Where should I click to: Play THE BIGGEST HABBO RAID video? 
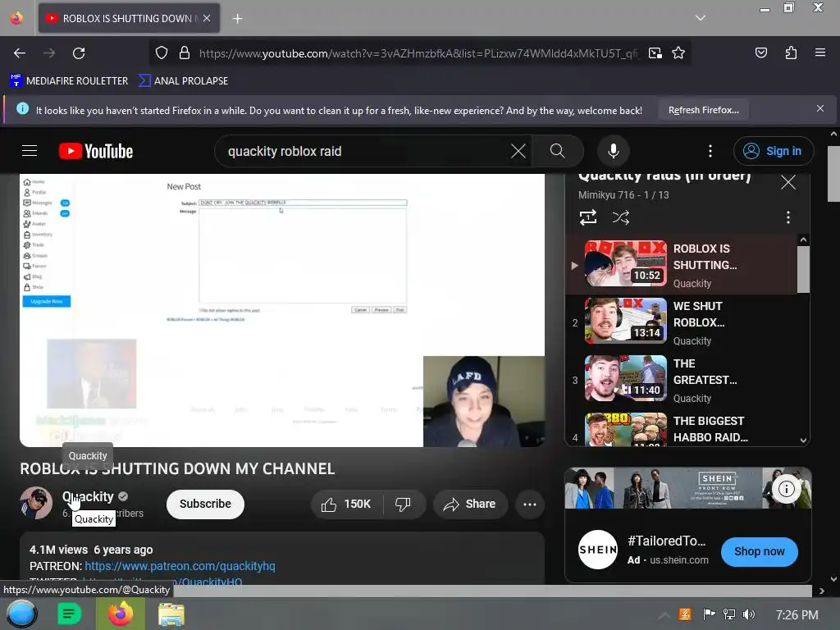pos(682,428)
